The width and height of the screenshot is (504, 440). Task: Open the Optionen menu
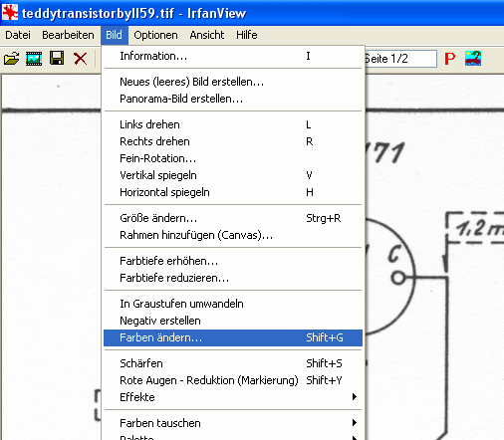155,35
